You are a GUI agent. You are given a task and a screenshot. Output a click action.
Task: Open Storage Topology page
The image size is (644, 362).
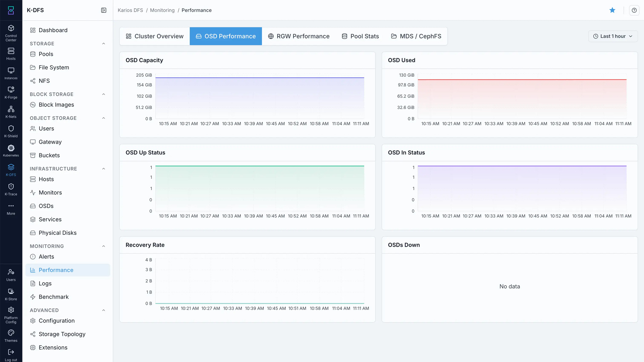pyautogui.click(x=68, y=334)
